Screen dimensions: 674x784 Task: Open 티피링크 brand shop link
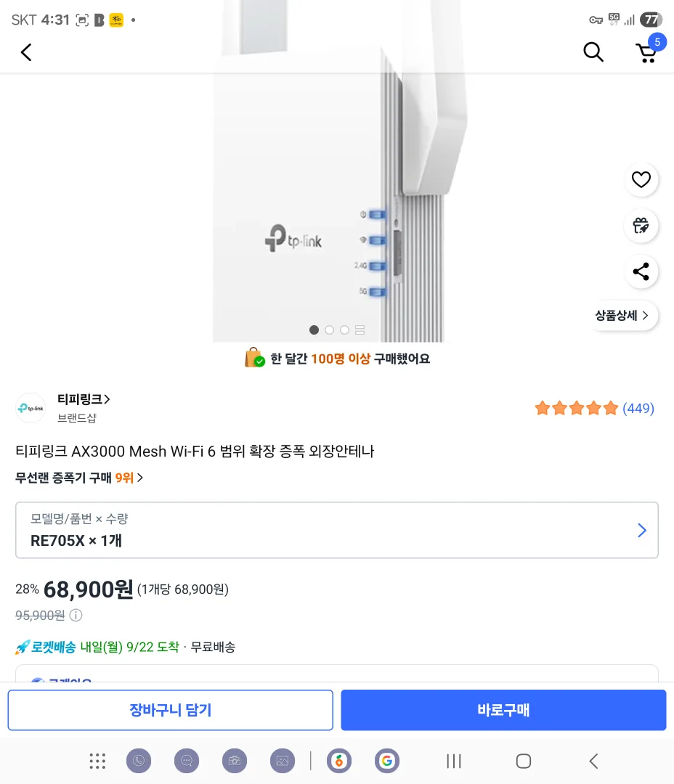(x=84, y=399)
